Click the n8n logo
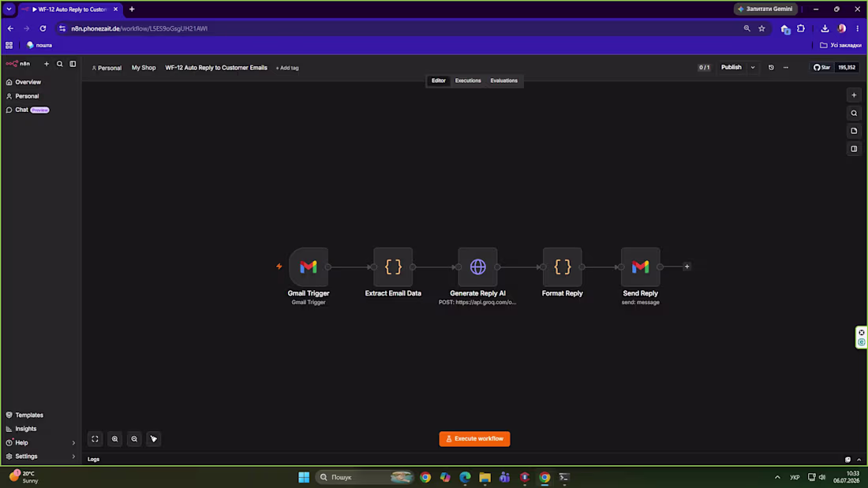This screenshot has height=488, width=868. tap(17, 64)
